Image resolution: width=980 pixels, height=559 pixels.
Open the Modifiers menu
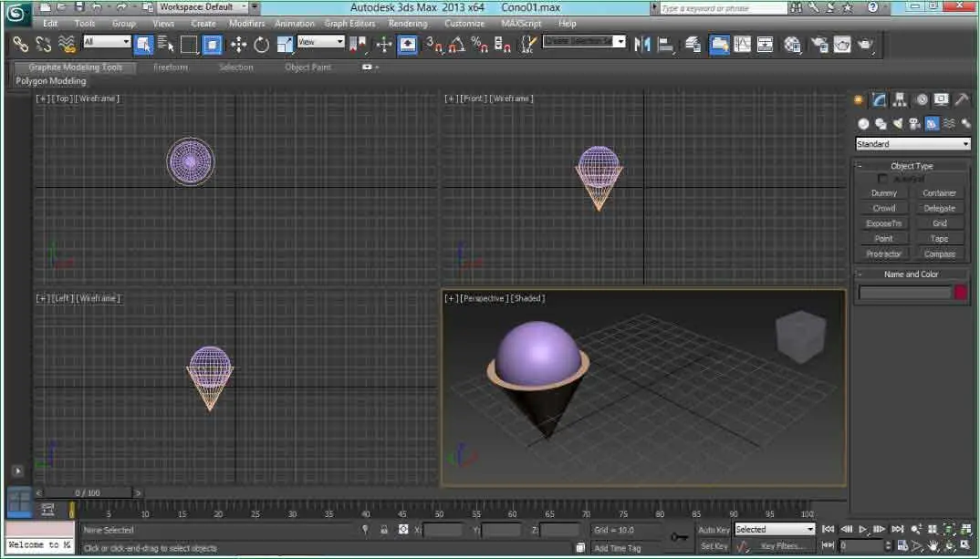[246, 23]
